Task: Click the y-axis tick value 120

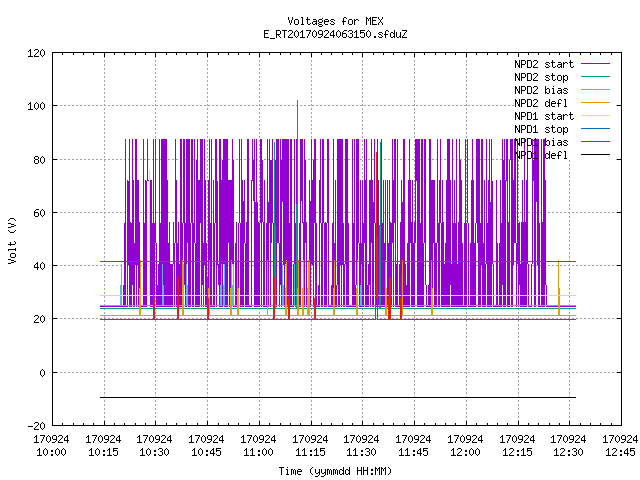Action: [x=36, y=53]
